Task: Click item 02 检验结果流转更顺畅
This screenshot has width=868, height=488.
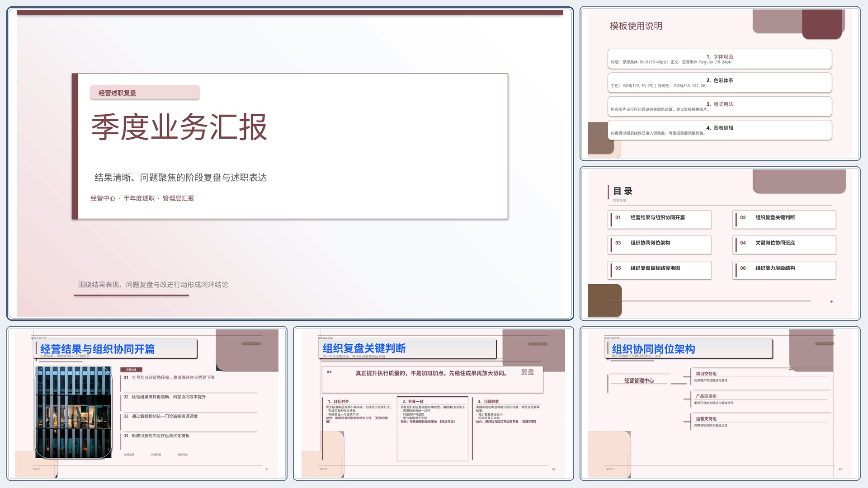Action: 165,397
